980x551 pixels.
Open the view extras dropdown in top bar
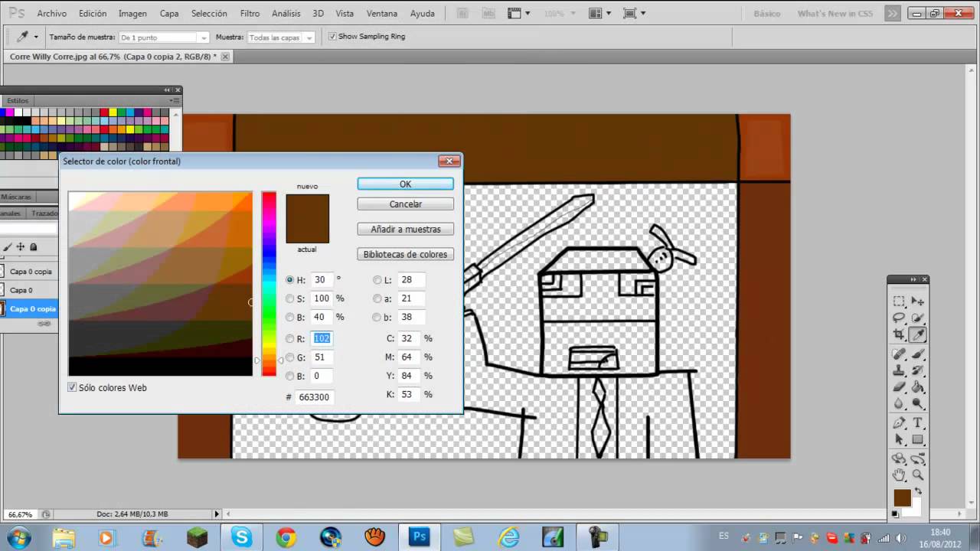click(518, 13)
